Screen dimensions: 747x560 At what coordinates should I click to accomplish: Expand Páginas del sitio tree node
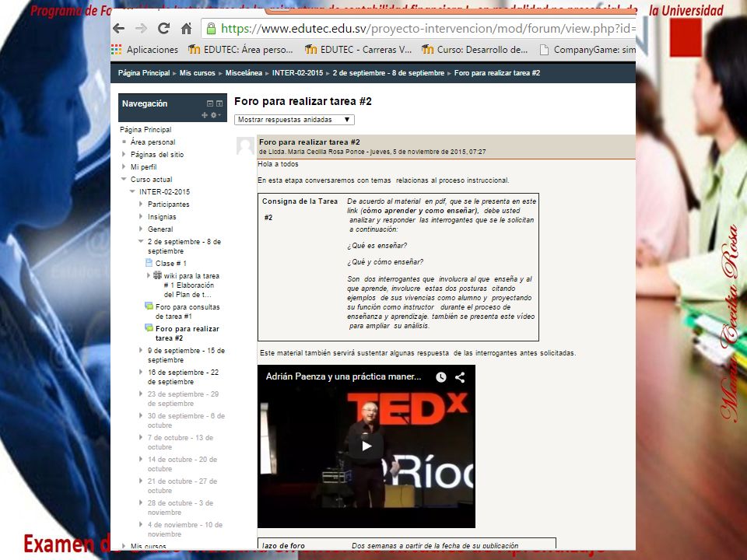124,154
